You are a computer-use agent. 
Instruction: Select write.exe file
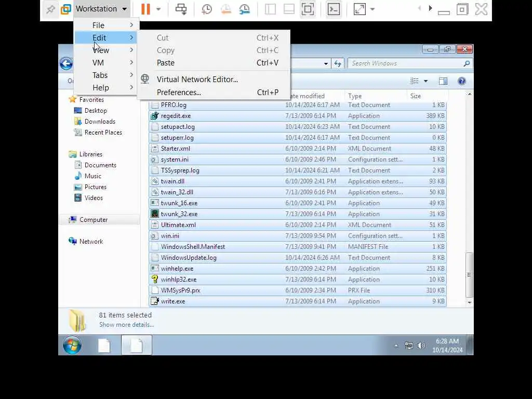(298, 301)
